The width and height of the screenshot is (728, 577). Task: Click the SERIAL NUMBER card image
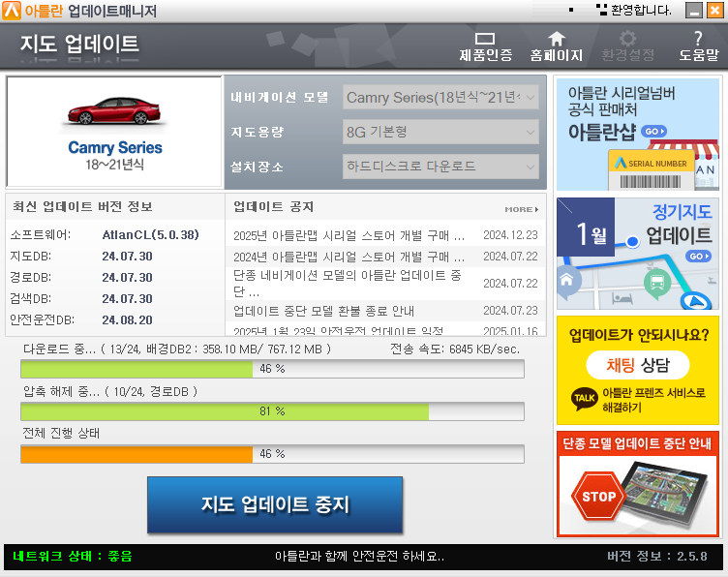pos(652,170)
